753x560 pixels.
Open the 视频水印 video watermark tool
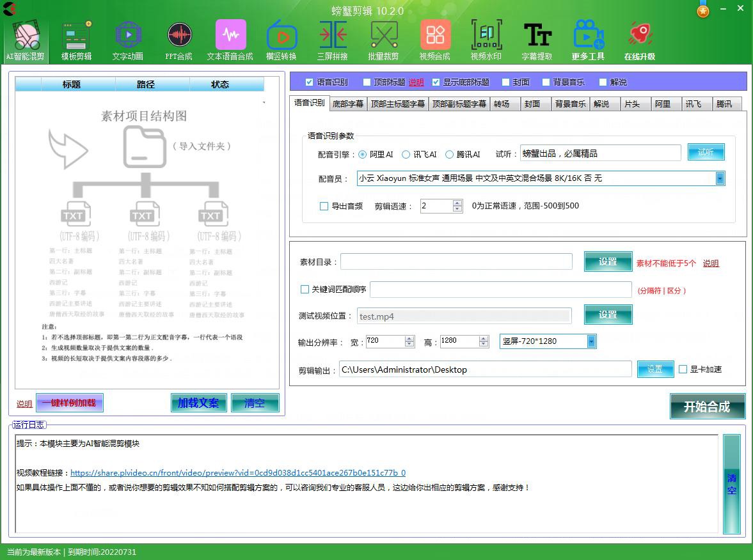click(x=486, y=40)
